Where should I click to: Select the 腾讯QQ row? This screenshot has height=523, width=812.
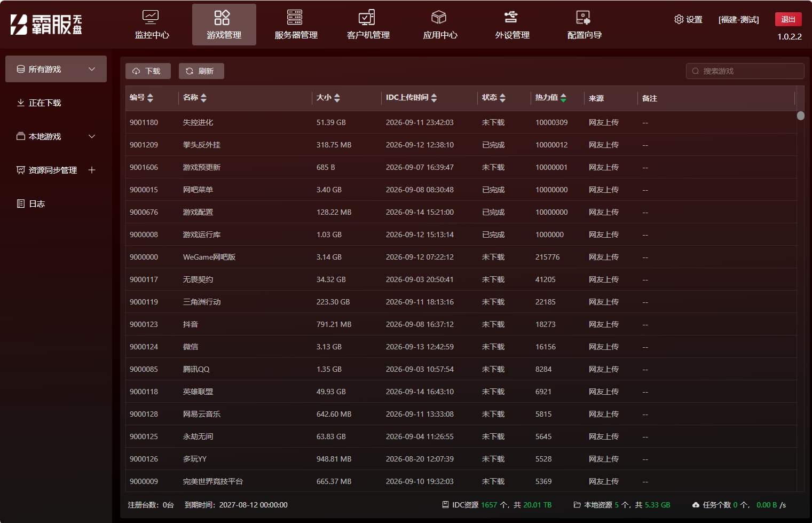(461, 369)
